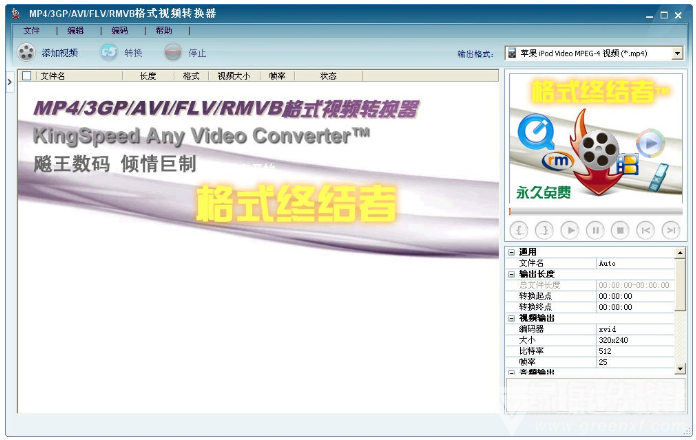696x440 pixels.
Task: Stop the preview with the square button
Action: pyautogui.click(x=620, y=230)
